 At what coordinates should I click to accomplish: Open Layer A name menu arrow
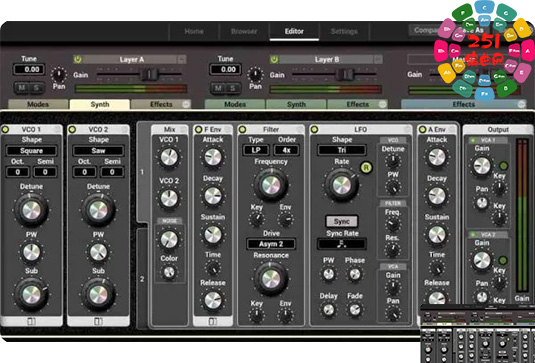182,59
